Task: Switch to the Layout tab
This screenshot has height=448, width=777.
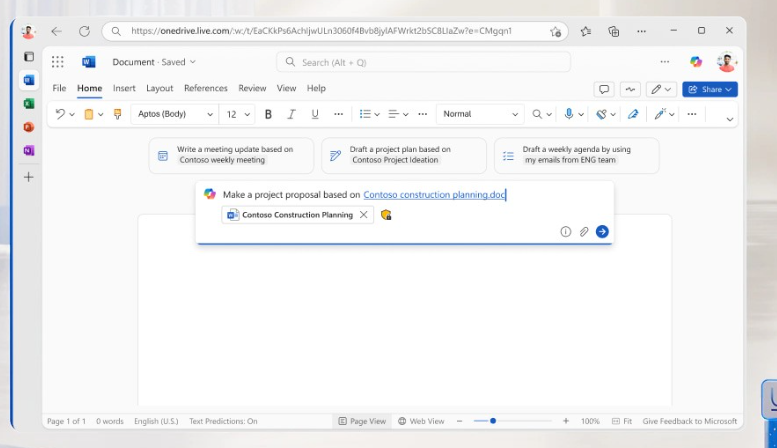Action: coord(160,88)
